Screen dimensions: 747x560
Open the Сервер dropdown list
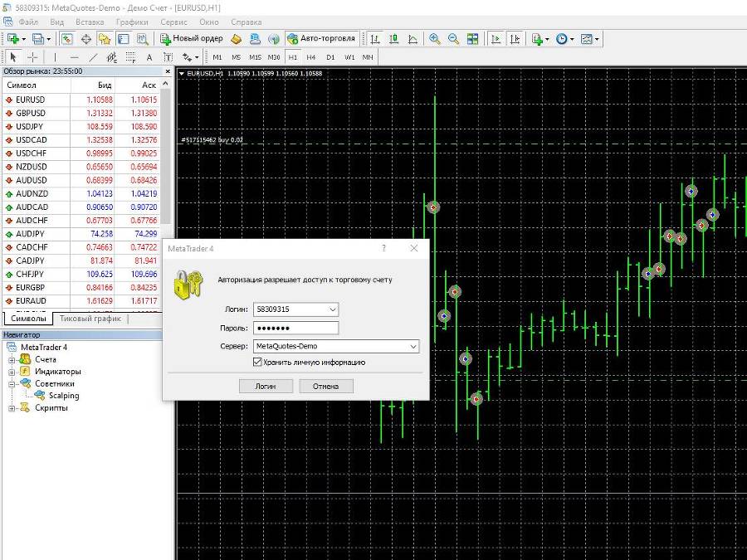pos(413,346)
